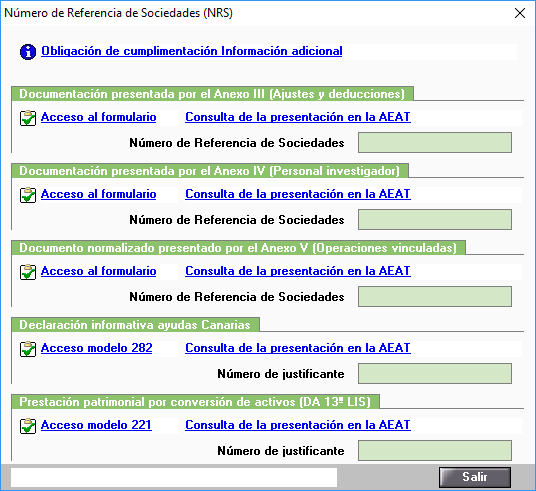
Task: Click 'Documento normalizado presentado por el Anexo V' header
Action: pos(238,248)
